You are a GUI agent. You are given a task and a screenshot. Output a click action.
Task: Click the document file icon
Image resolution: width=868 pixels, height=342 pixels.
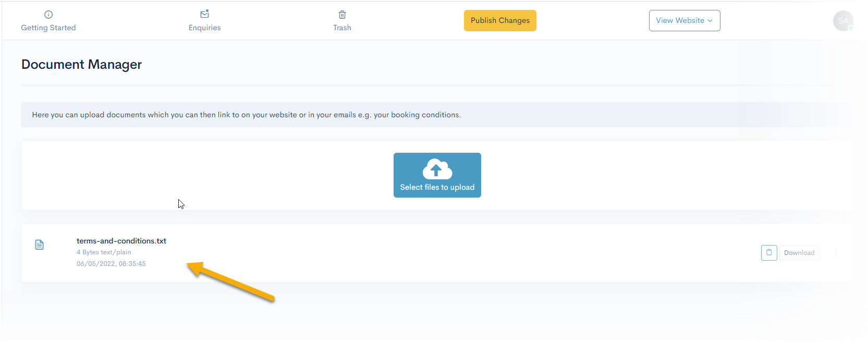40,245
